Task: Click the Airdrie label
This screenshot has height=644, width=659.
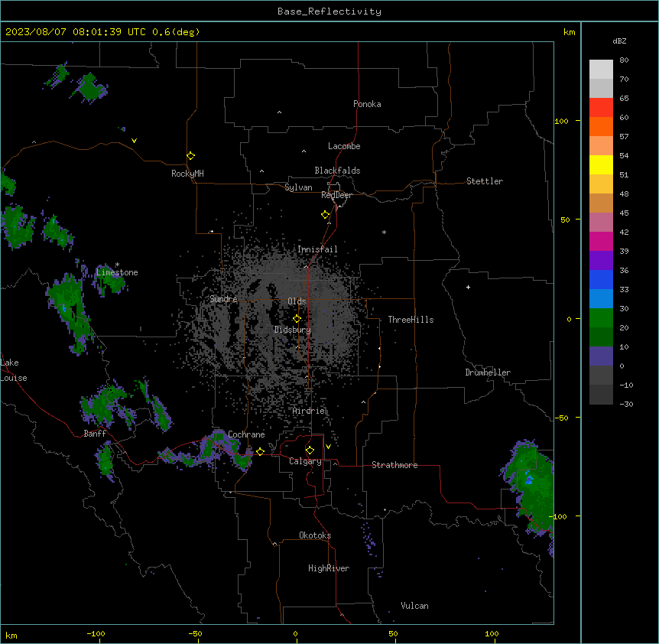Action: 309,411
